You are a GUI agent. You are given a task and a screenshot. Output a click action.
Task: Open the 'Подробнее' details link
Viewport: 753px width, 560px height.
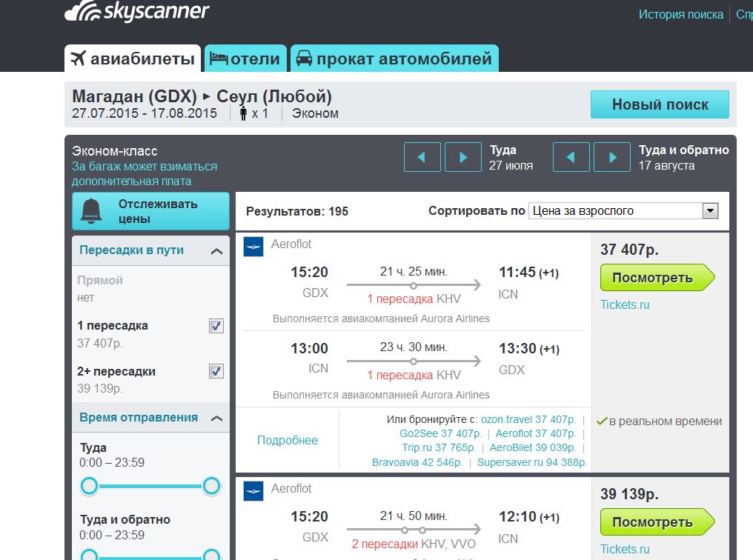(288, 440)
